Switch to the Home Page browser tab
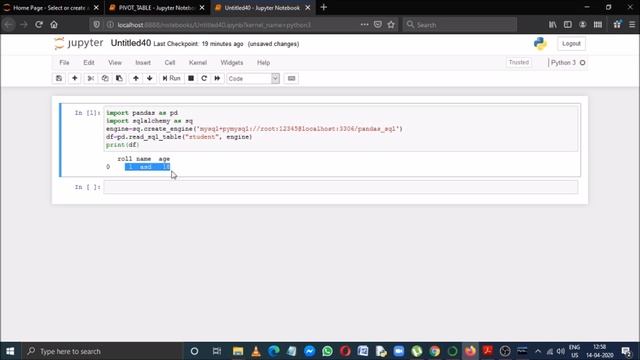The width and height of the screenshot is (640, 360). coord(50,8)
